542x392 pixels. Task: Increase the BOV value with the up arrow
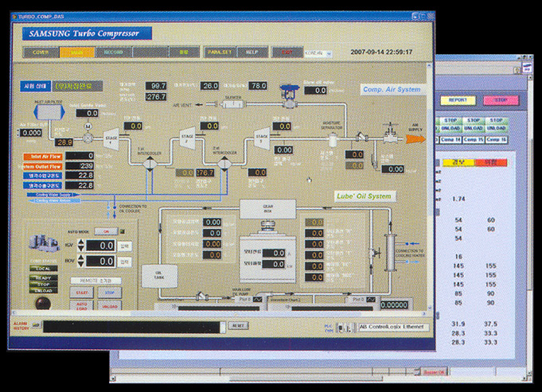80,258
